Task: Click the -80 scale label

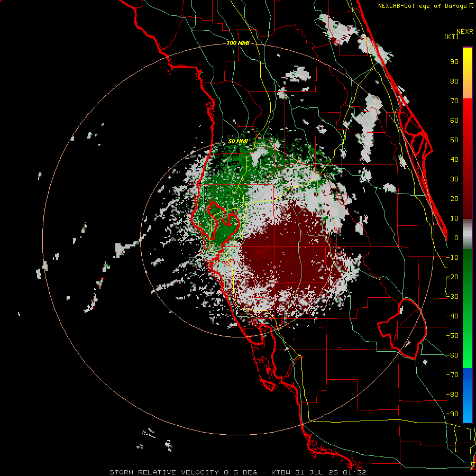Action: [452, 395]
